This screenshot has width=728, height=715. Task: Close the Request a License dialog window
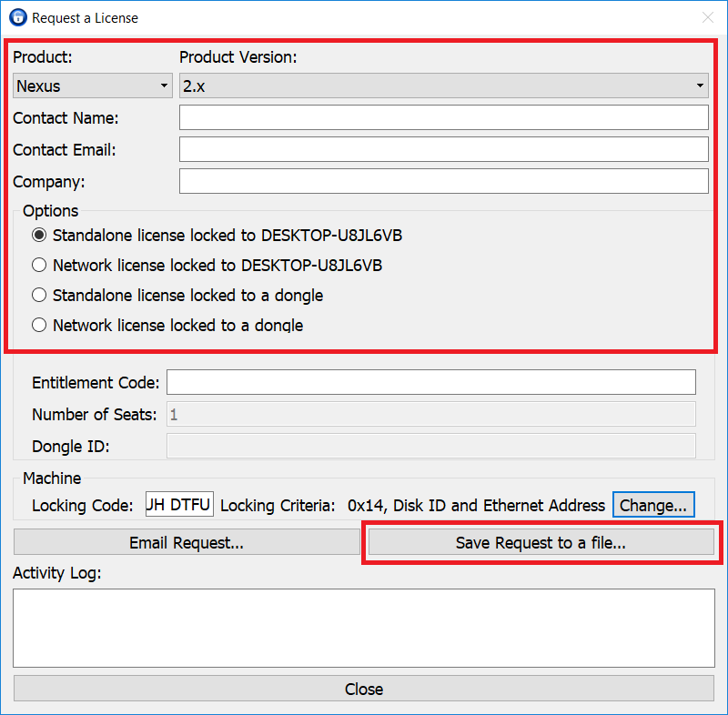[x=708, y=17]
